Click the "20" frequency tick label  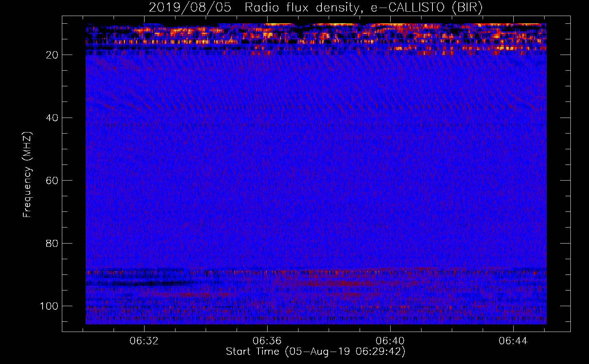tap(52, 55)
